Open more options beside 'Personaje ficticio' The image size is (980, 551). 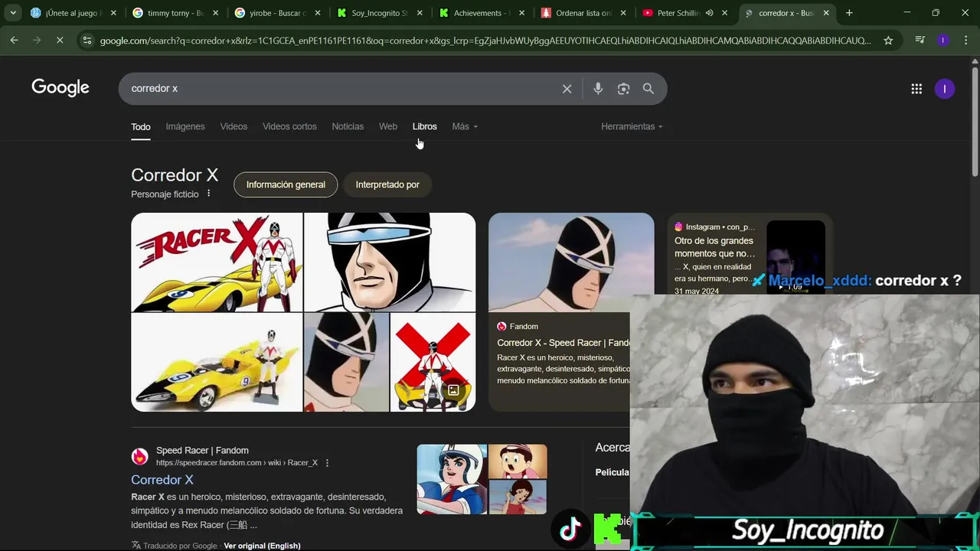tap(208, 194)
